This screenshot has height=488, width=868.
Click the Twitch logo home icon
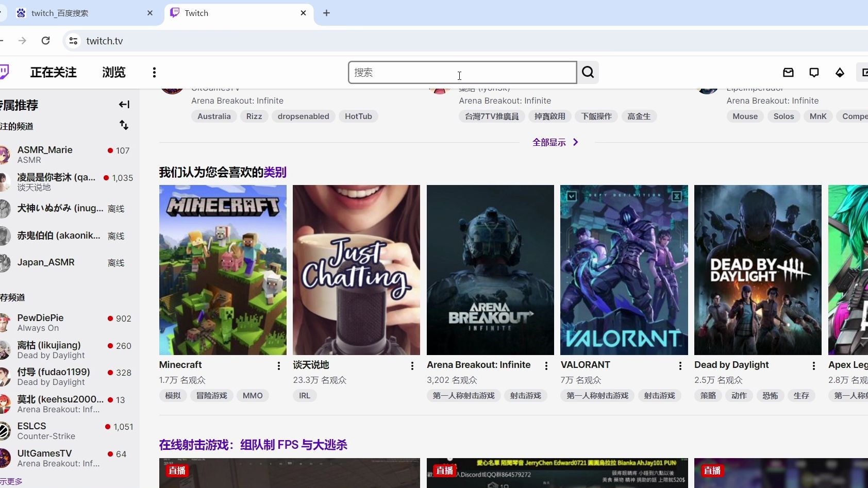[4, 72]
